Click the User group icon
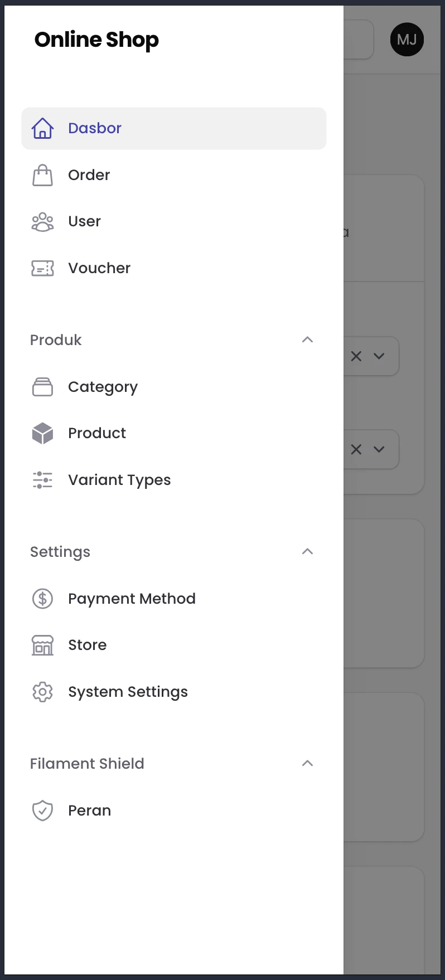 (x=42, y=222)
